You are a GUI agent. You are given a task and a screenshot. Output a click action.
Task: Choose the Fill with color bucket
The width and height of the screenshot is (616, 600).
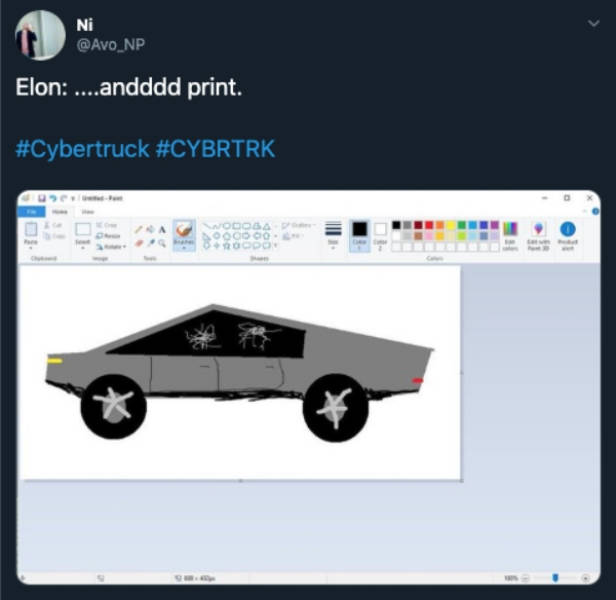[x=150, y=229]
